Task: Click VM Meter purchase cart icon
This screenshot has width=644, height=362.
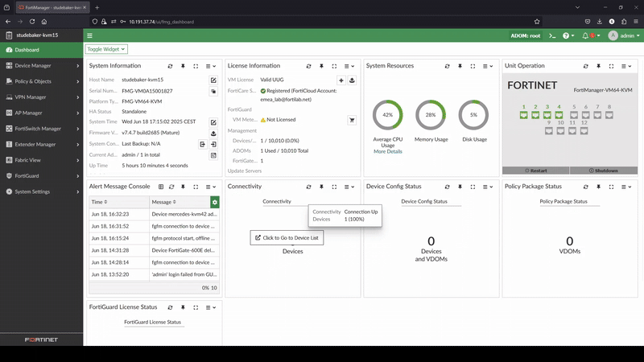Action: 352,120
